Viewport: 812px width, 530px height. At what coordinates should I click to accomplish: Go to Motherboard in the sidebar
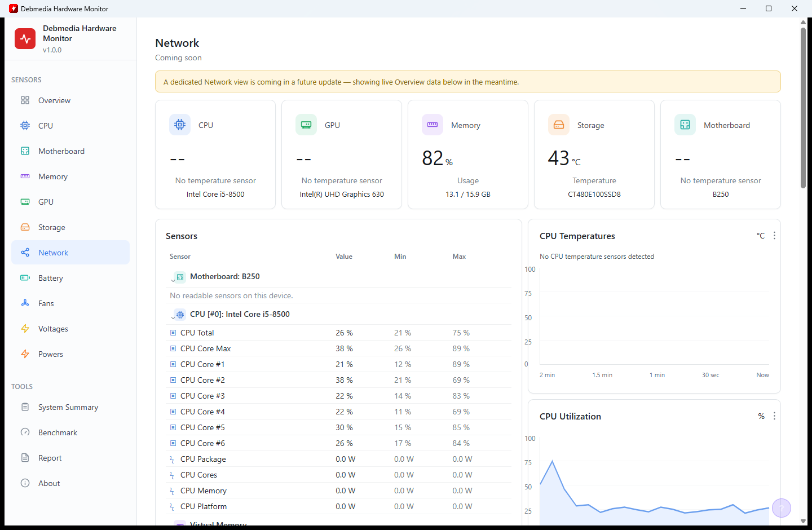[x=70, y=151]
